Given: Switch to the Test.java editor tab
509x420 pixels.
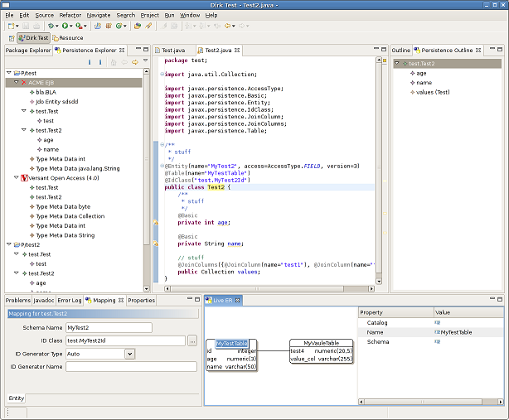Looking at the screenshot, I should pos(173,51).
